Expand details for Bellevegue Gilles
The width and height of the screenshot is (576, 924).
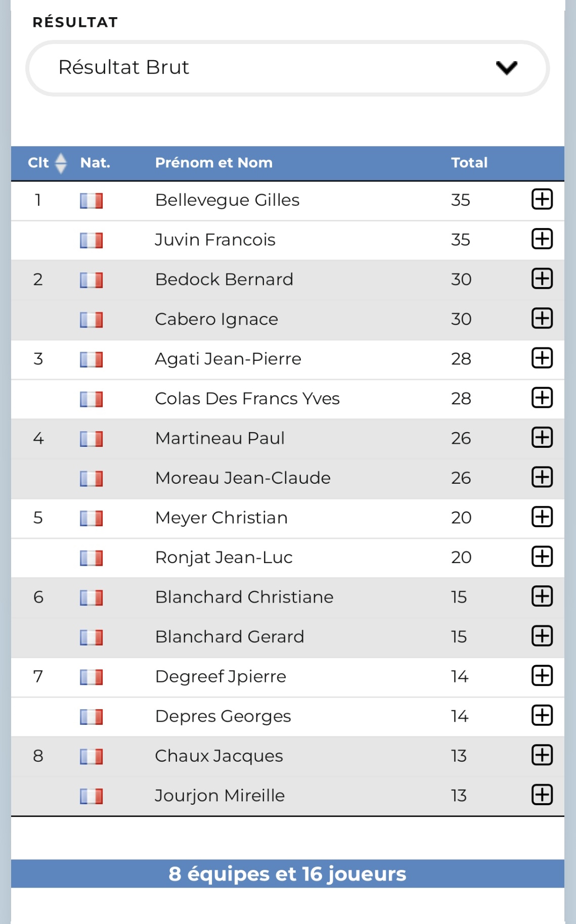[x=542, y=200]
